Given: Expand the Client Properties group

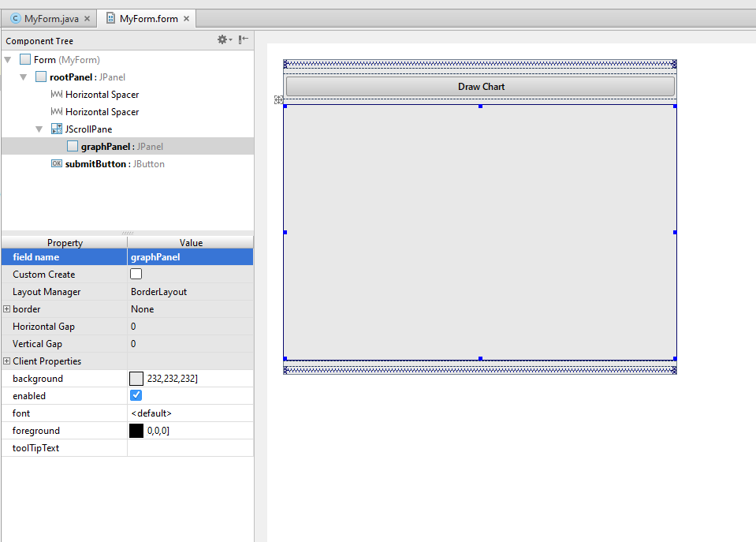Looking at the screenshot, I should (x=6, y=361).
